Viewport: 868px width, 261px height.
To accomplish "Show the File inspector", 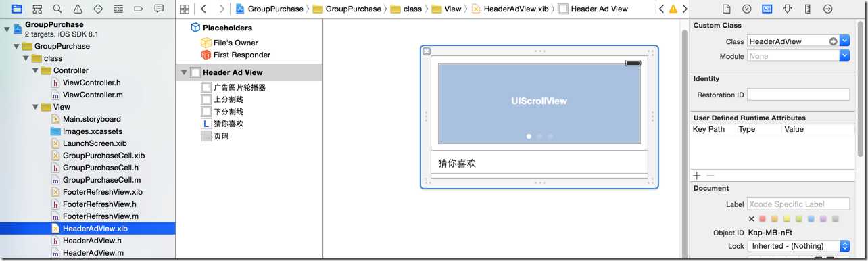I will point(727,9).
